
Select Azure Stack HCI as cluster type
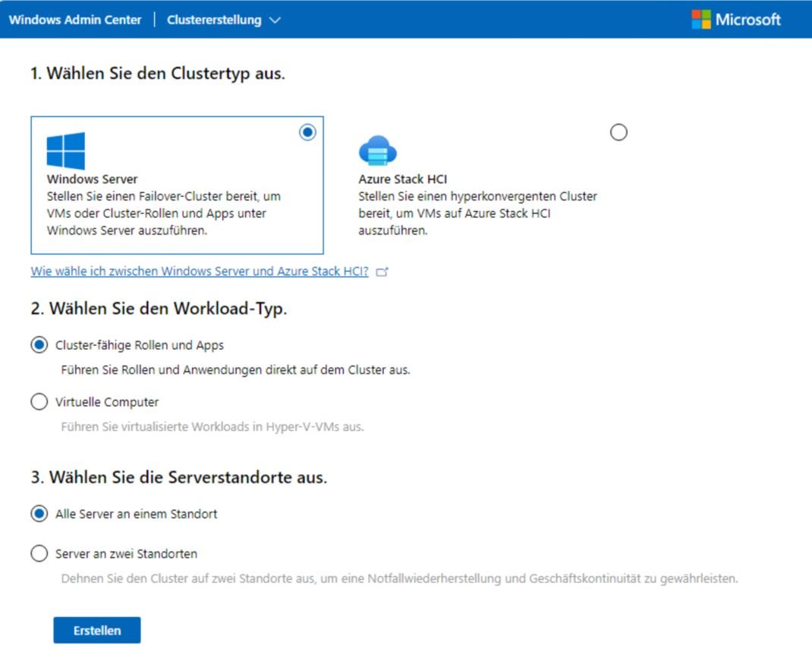tap(618, 132)
